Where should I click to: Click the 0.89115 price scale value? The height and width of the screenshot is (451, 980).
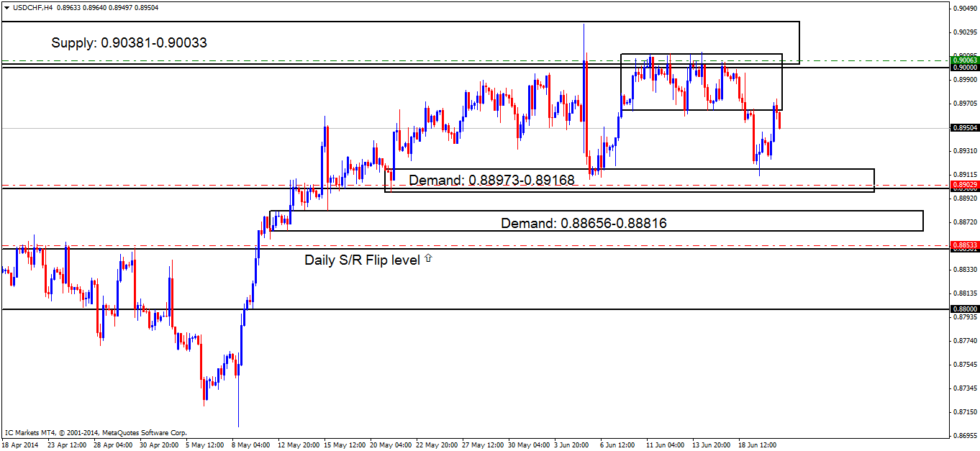(965, 175)
